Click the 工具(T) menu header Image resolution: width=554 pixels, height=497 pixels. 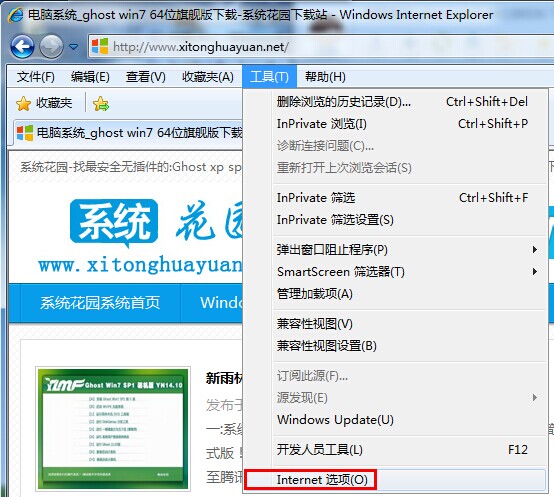(269, 77)
